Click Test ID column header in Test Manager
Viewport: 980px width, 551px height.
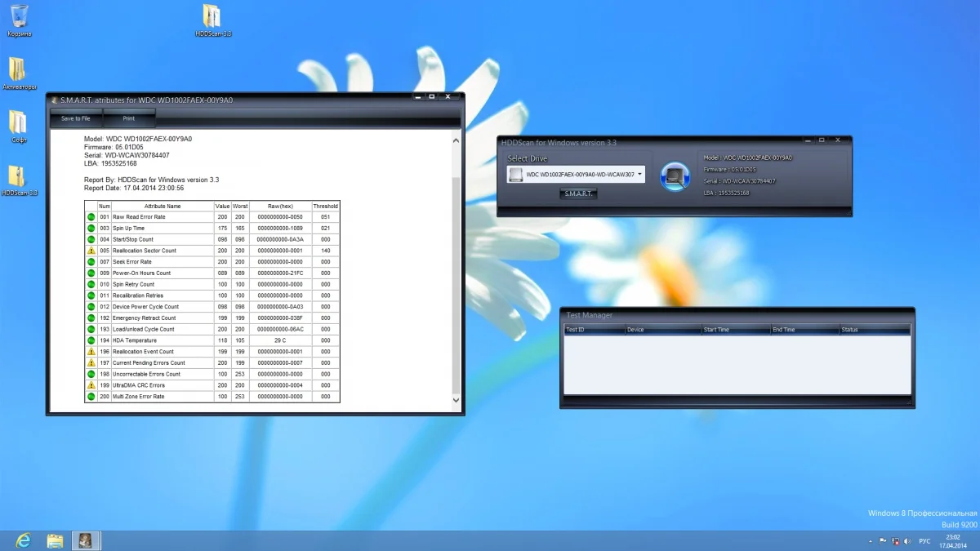point(594,330)
